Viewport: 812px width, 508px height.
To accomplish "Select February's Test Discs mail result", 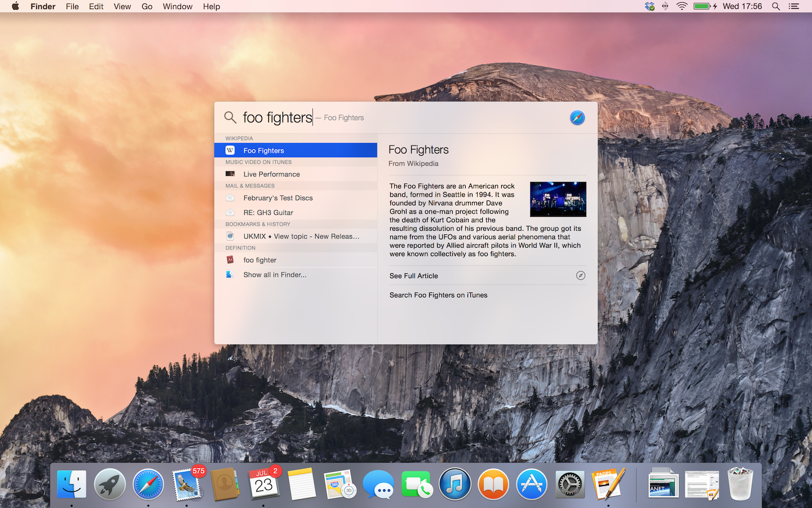I will (x=295, y=198).
